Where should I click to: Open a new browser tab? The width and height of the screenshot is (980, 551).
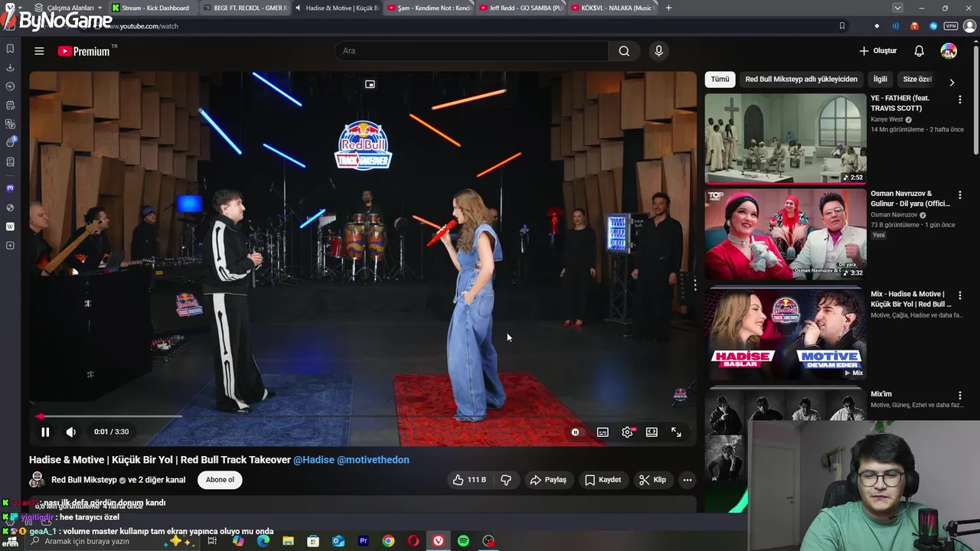pyautogui.click(x=668, y=8)
